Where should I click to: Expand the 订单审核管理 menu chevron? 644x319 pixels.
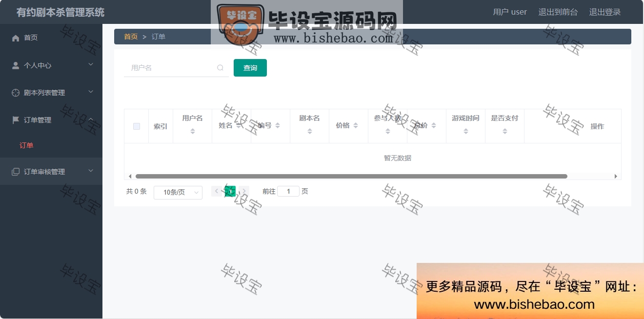[x=91, y=171]
